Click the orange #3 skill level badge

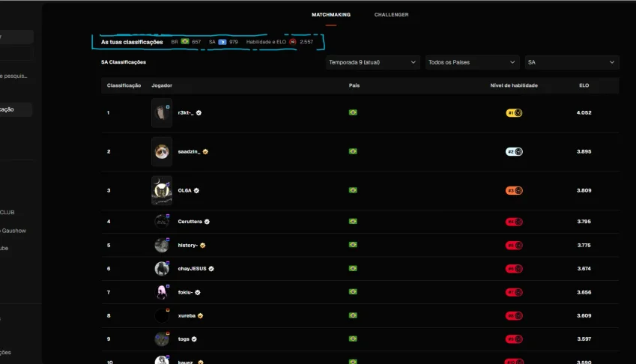pyautogui.click(x=514, y=190)
